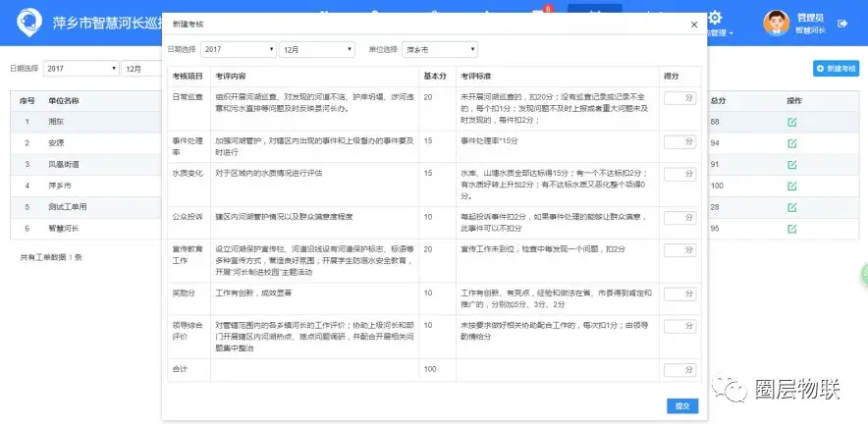This screenshot has height=428, width=868.
Task: Edit the 萍乡市 row scoring 100
Action: 791,187
